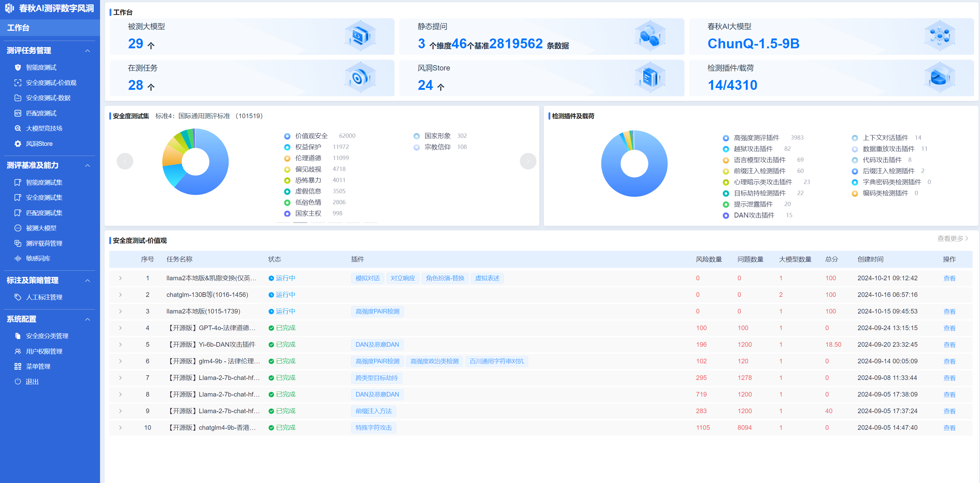Expand row 5 Yi-6b-DAN攻击插件 details
The width and height of the screenshot is (980, 483).
click(120, 345)
